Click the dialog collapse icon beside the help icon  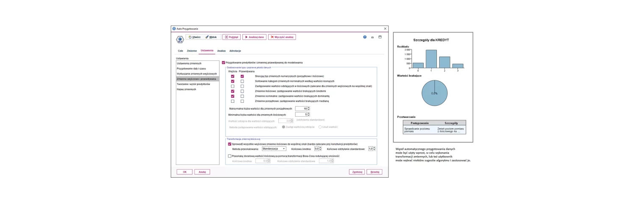372,37
